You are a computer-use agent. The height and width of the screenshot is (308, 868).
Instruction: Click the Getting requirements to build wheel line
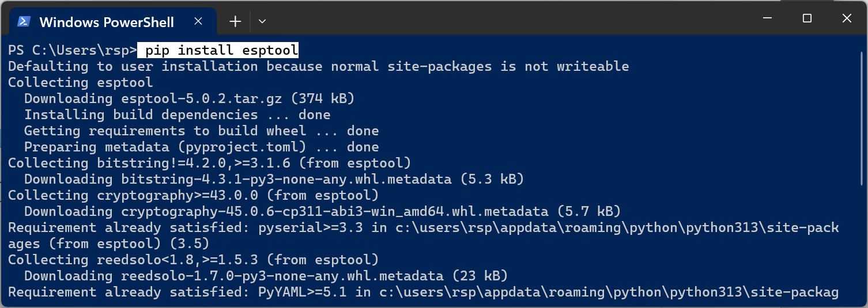click(x=202, y=131)
